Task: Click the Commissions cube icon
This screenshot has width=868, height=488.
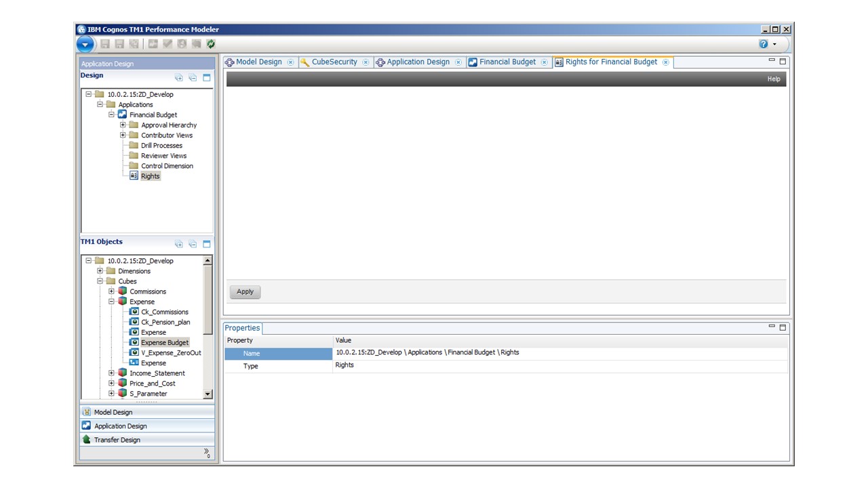Action: point(123,291)
